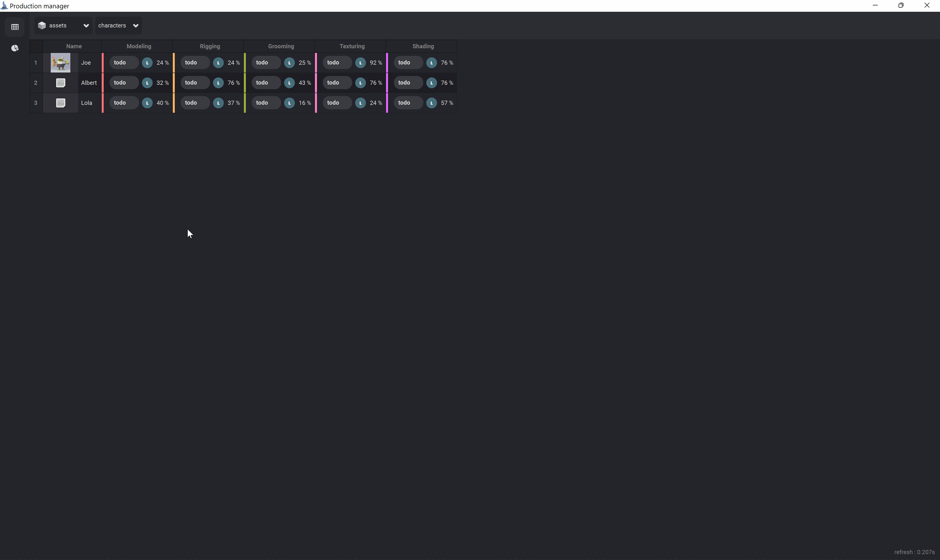Select the Albert asset name

tap(89, 83)
